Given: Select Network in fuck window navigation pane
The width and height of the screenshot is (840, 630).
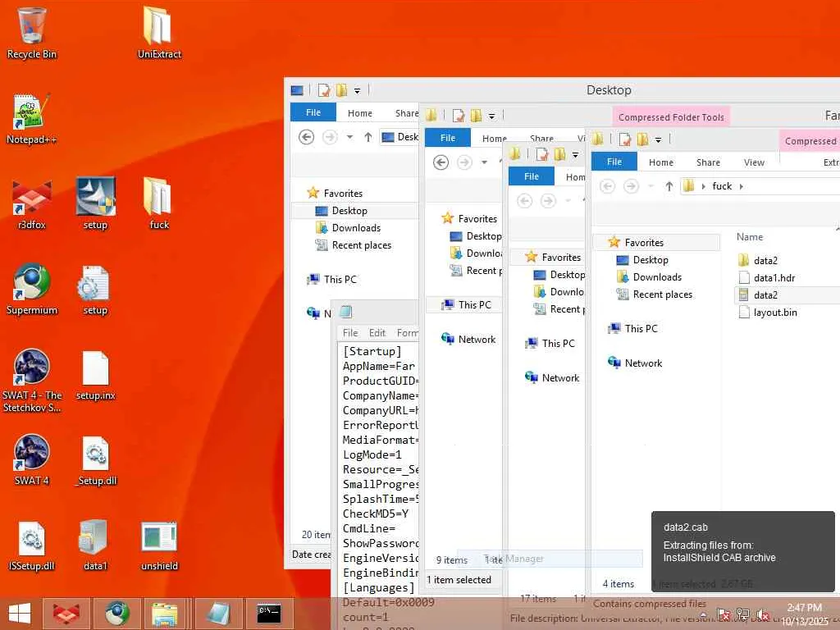Looking at the screenshot, I should [x=643, y=363].
